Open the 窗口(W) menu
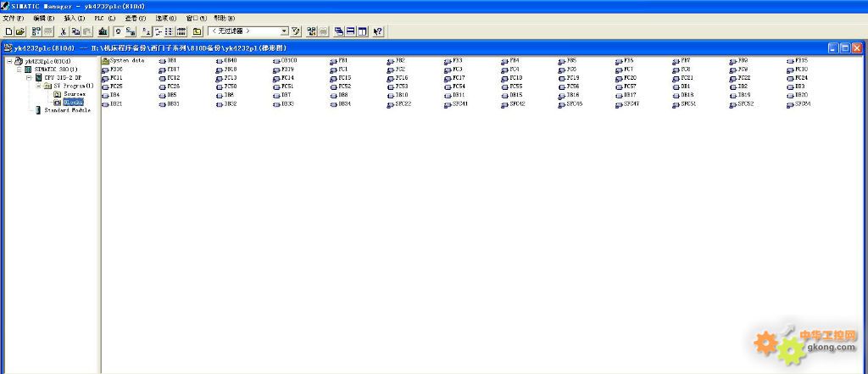The height and width of the screenshot is (374, 868). point(197,19)
